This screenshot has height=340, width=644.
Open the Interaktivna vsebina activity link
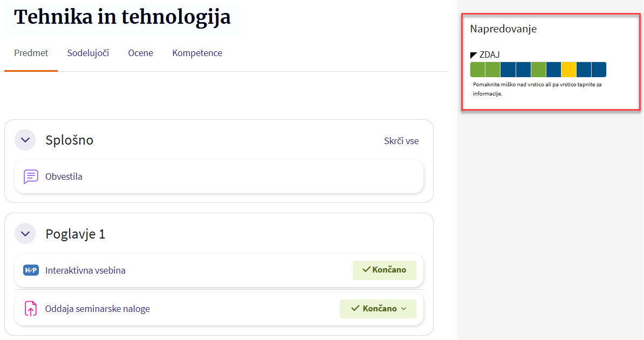click(85, 270)
